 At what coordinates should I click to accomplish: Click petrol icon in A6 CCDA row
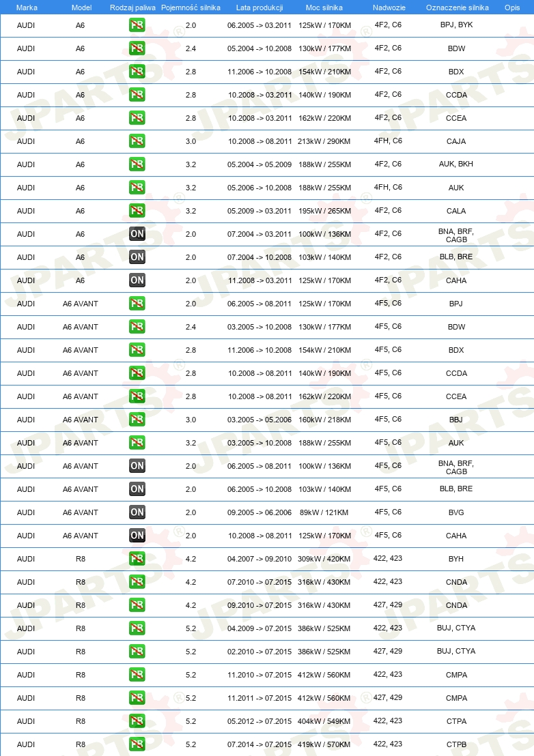[137, 94]
